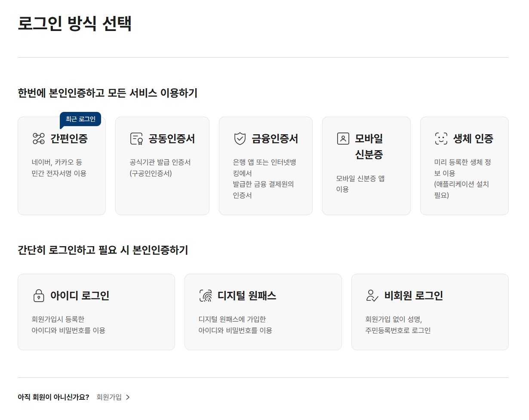
Task: Click the 모바일 신분증 ID card icon
Action: (x=343, y=139)
